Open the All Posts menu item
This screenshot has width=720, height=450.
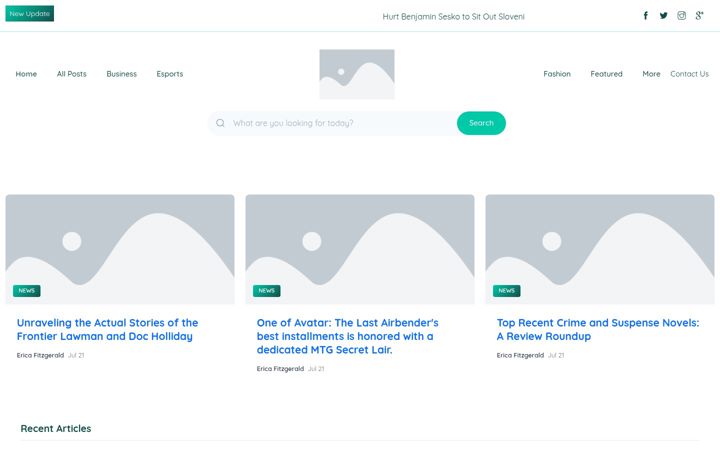(72, 74)
